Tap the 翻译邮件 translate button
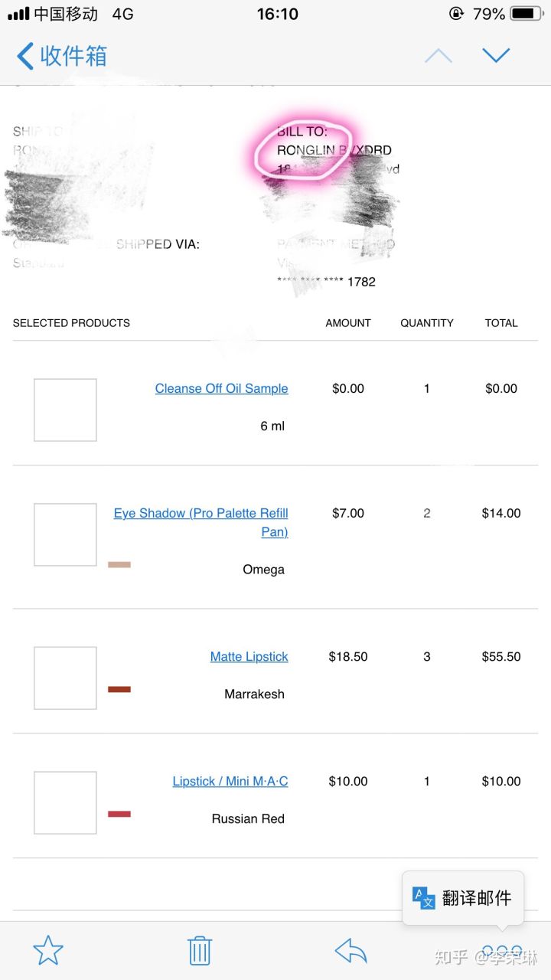Image resolution: width=551 pixels, height=980 pixels. pyautogui.click(x=476, y=898)
